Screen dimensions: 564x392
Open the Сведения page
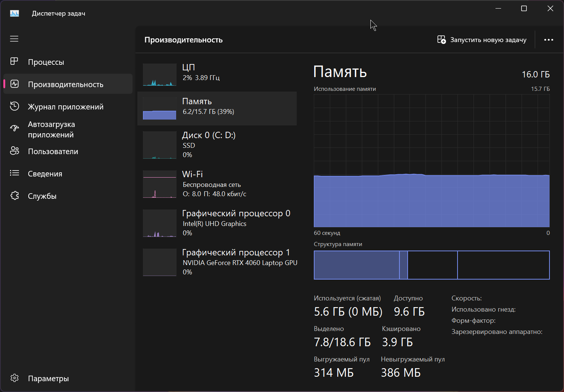(x=68, y=173)
